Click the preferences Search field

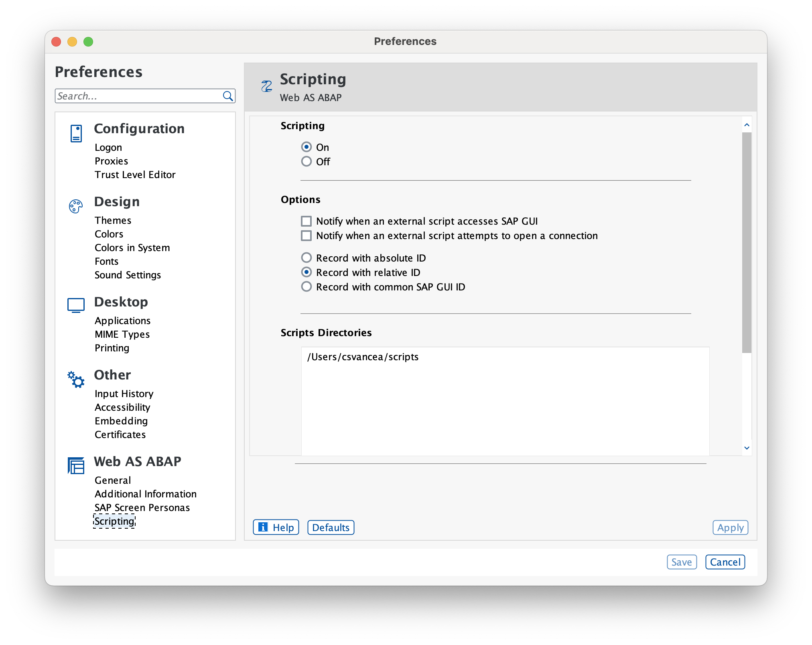click(x=138, y=96)
